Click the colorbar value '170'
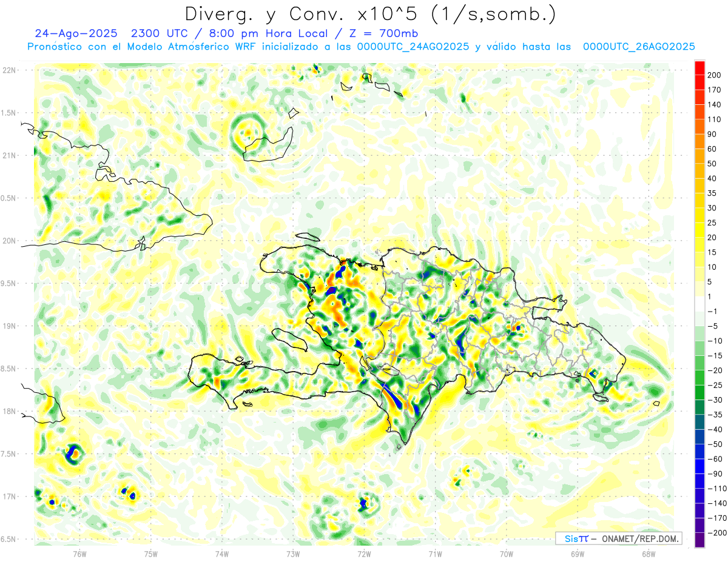This screenshot has height=562, width=728. [x=715, y=90]
